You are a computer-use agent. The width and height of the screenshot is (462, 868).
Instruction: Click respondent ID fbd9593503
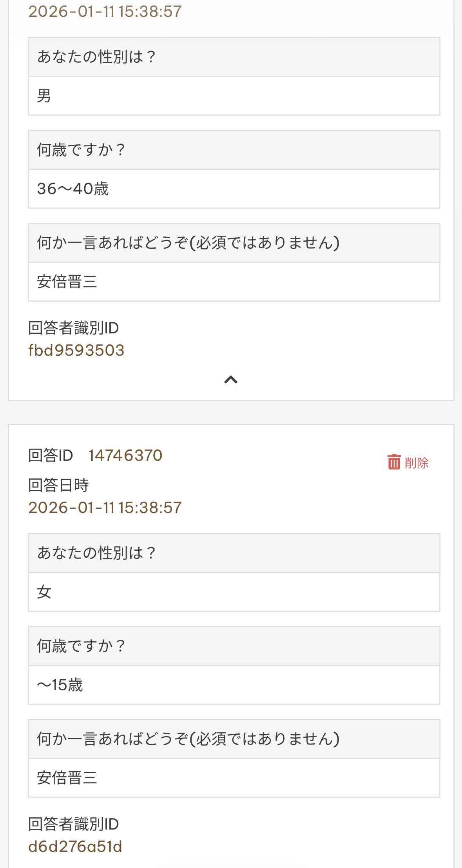(76, 350)
